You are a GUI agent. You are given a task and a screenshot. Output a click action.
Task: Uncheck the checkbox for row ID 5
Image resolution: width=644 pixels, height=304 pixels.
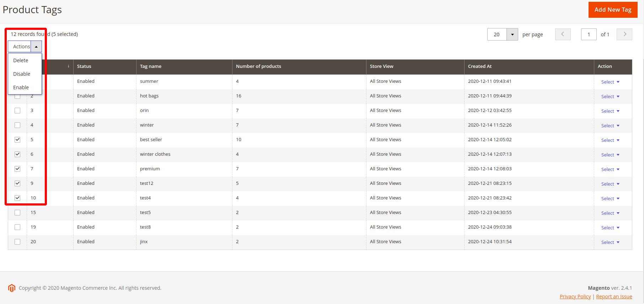tap(17, 140)
